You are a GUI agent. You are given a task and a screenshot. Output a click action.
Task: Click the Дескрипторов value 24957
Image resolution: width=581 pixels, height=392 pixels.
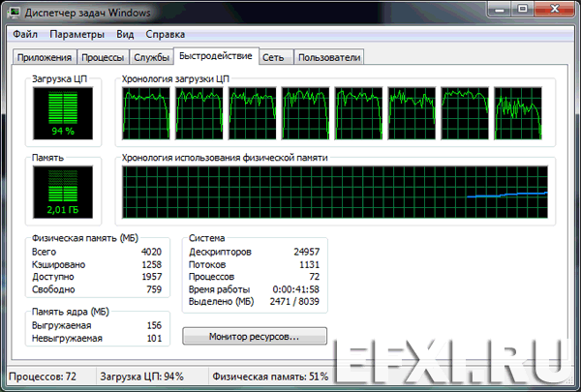coord(306,252)
